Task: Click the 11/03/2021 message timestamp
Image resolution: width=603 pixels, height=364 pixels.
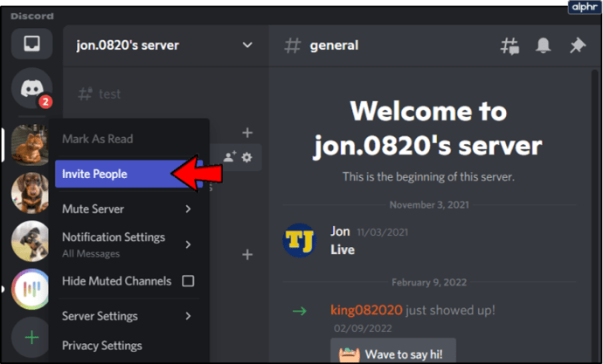Action: click(x=383, y=232)
